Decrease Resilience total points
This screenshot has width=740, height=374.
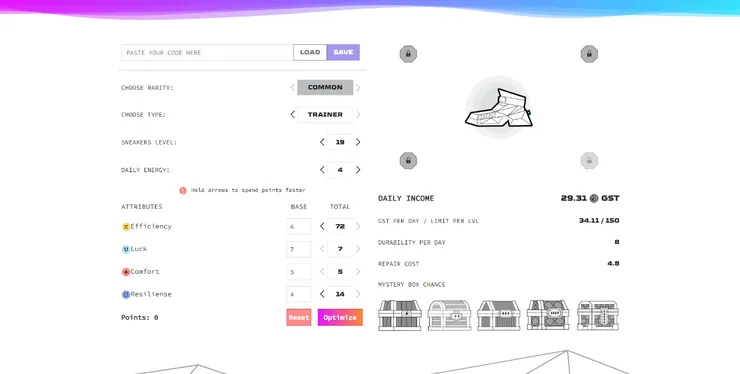click(x=322, y=294)
